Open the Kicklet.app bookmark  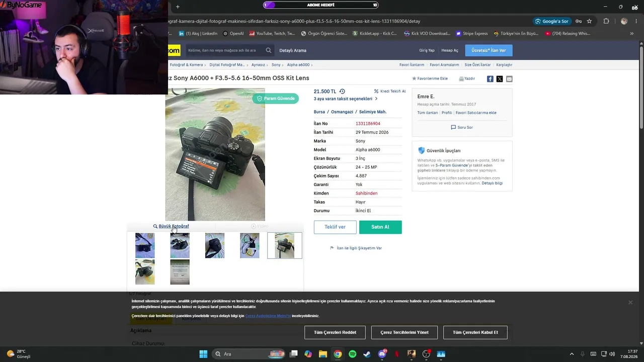[374, 34]
